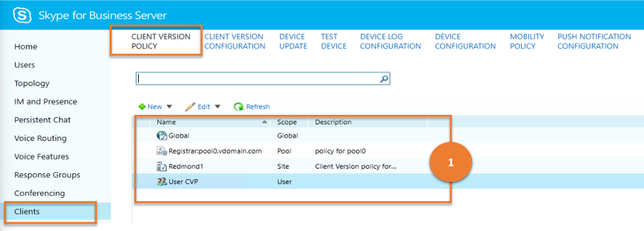
Task: Click Global scope cell in Scope column
Action: (x=288, y=136)
